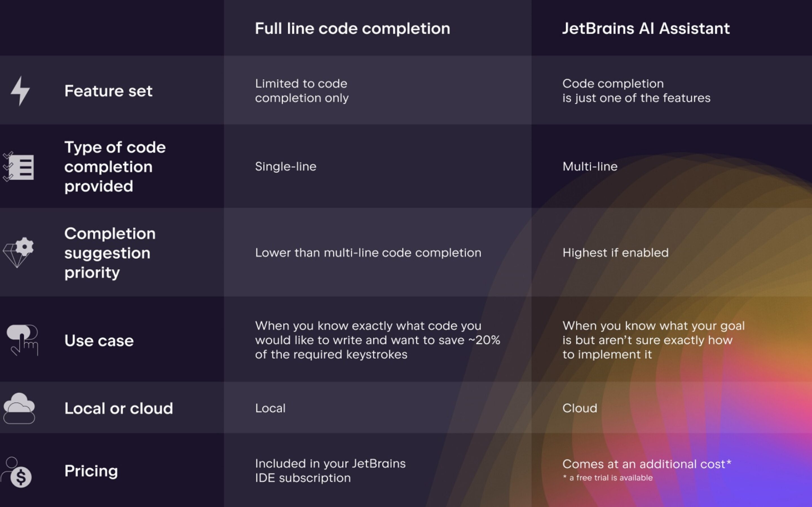Click the Pricing row label

coord(91,471)
